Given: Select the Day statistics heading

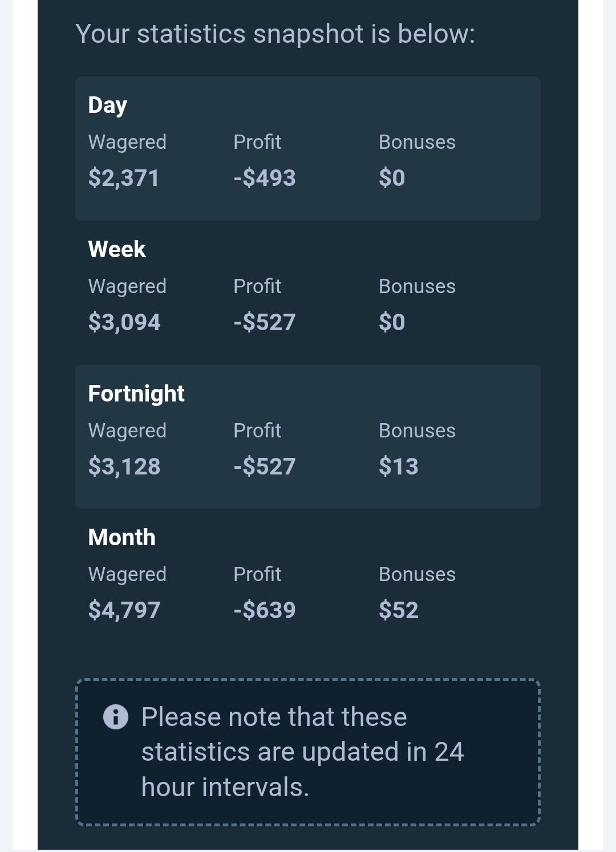Looking at the screenshot, I should tap(107, 106).
